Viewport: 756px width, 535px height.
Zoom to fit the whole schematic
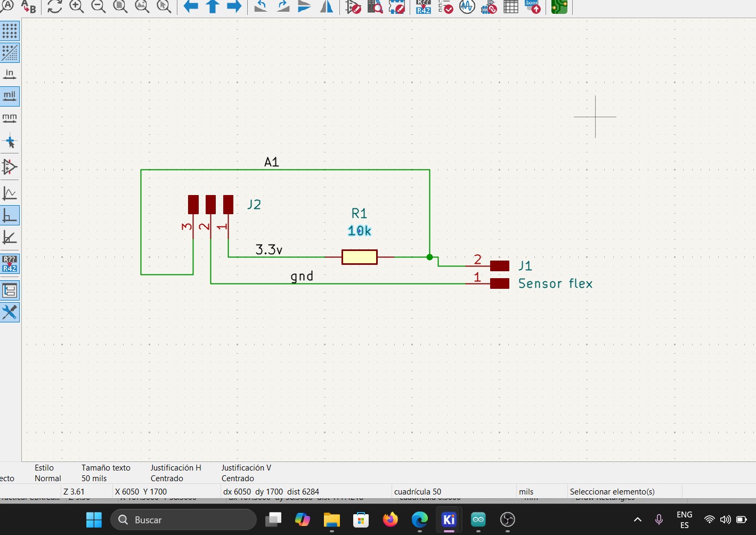[x=120, y=6]
